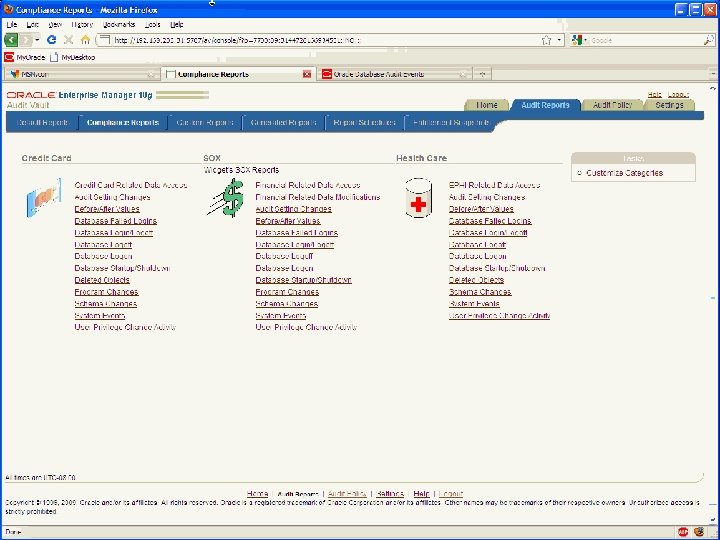Image resolution: width=720 pixels, height=540 pixels.
Task: Click Help link above the Audit Vault tabs
Action: pyautogui.click(x=654, y=94)
